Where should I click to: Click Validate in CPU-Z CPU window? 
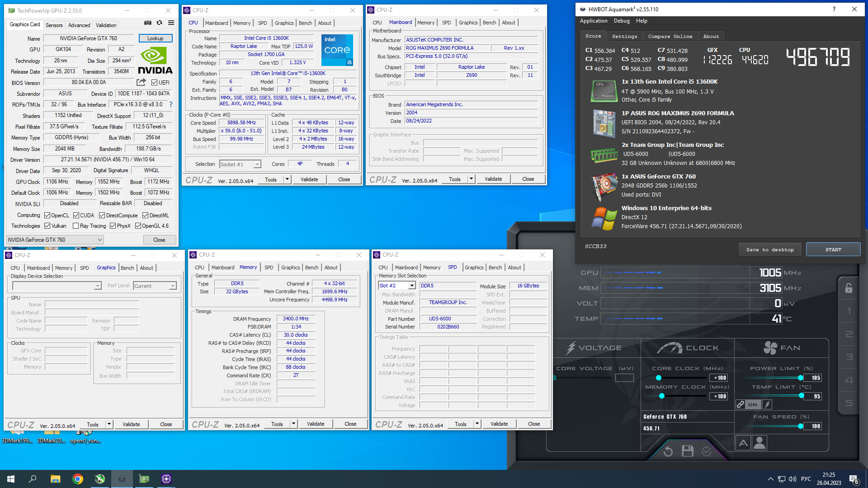click(309, 179)
